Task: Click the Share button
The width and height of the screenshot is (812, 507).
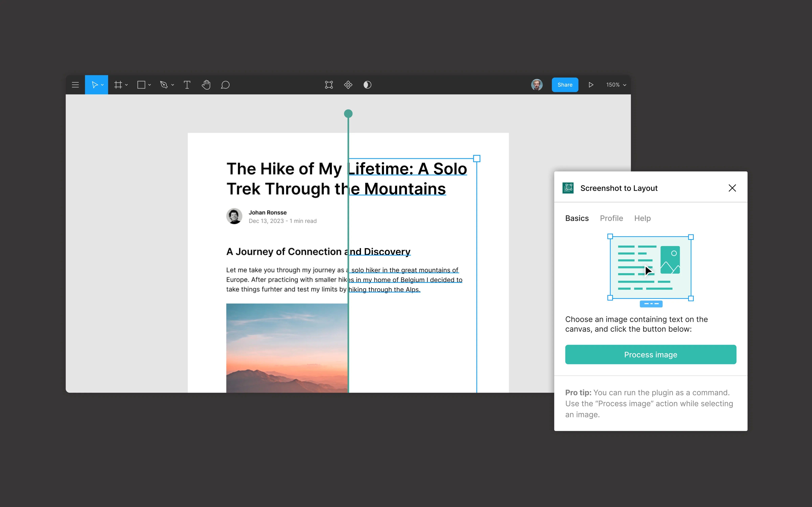Action: point(565,85)
